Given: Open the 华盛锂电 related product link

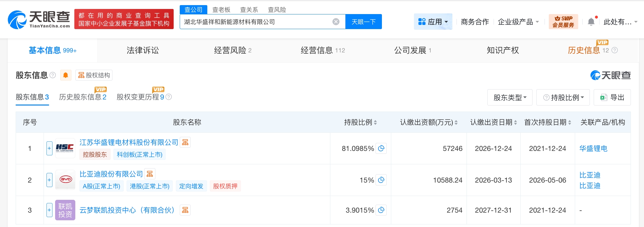Looking at the screenshot, I should [x=593, y=148].
